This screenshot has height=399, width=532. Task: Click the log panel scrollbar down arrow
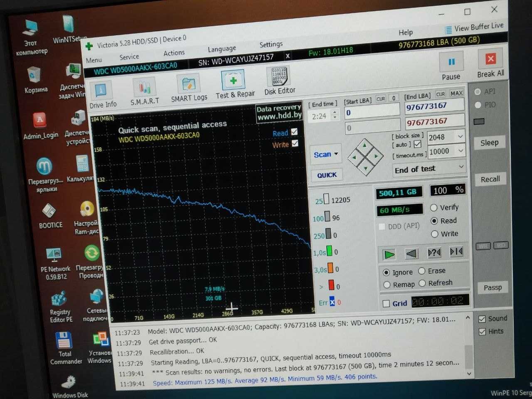point(469,373)
